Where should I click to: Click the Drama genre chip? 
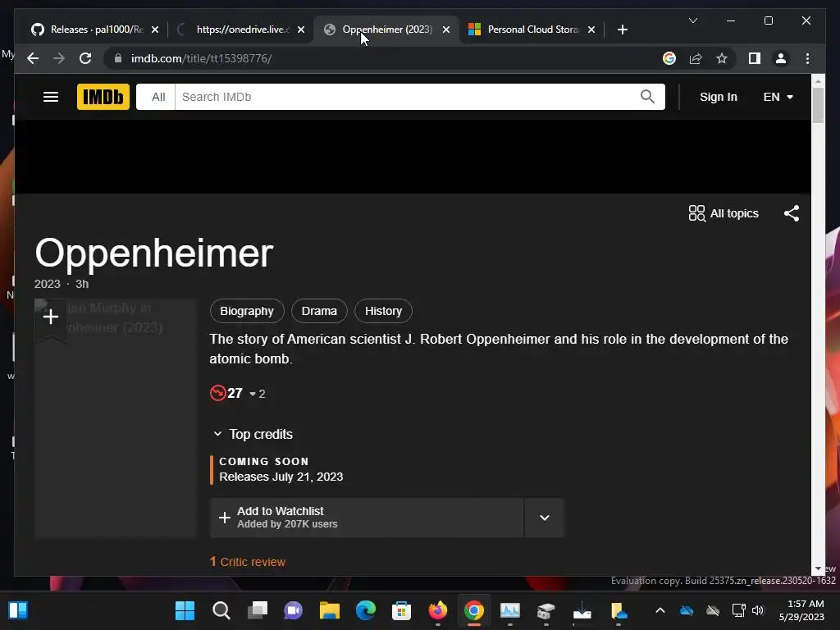point(319,311)
